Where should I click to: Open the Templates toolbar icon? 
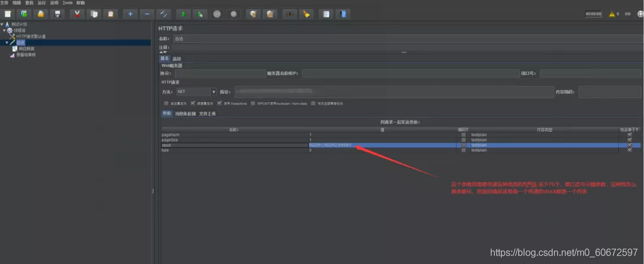click(24, 14)
